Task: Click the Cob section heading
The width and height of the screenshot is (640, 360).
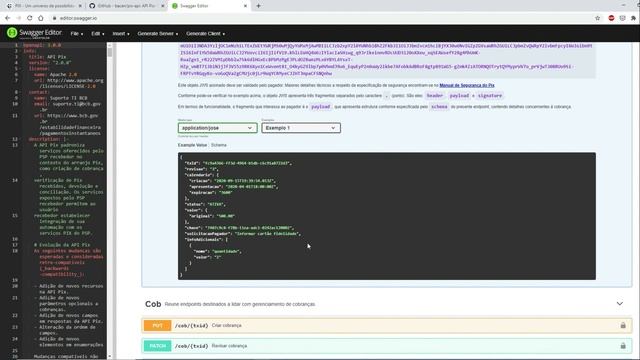Action: pyautogui.click(x=153, y=304)
